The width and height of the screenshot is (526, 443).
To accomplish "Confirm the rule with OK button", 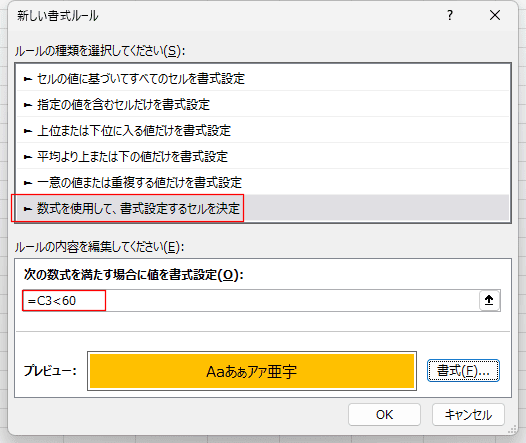I will pyautogui.click(x=384, y=414).
